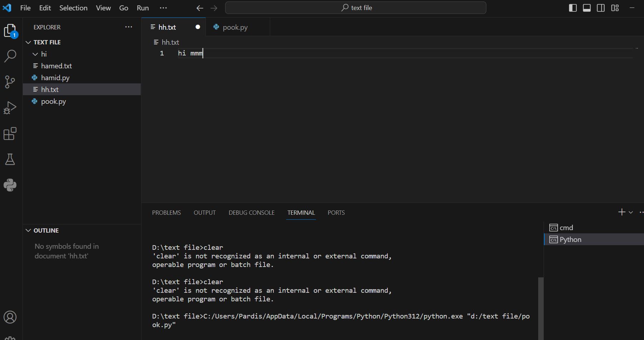Switch to the DEBUG CONSOLE tab

pos(252,213)
